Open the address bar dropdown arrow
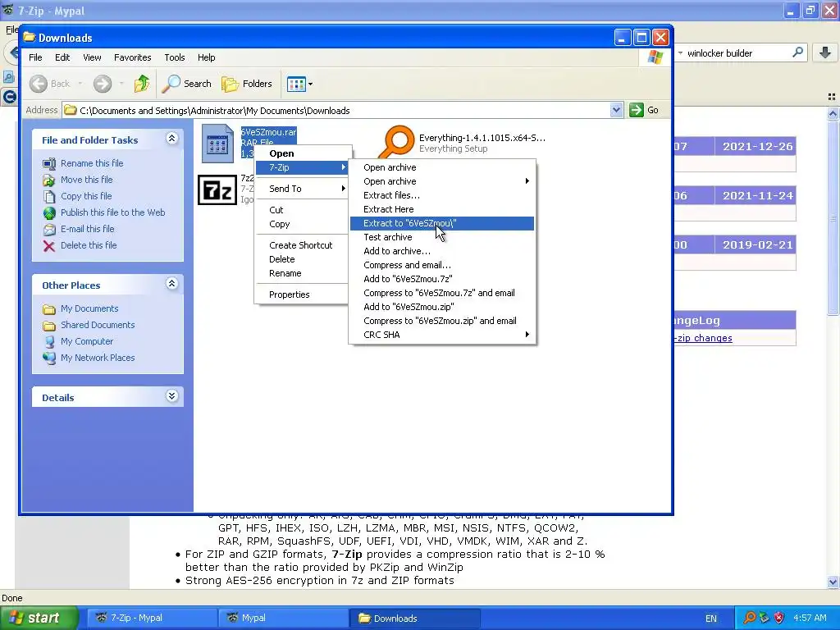 (616, 110)
